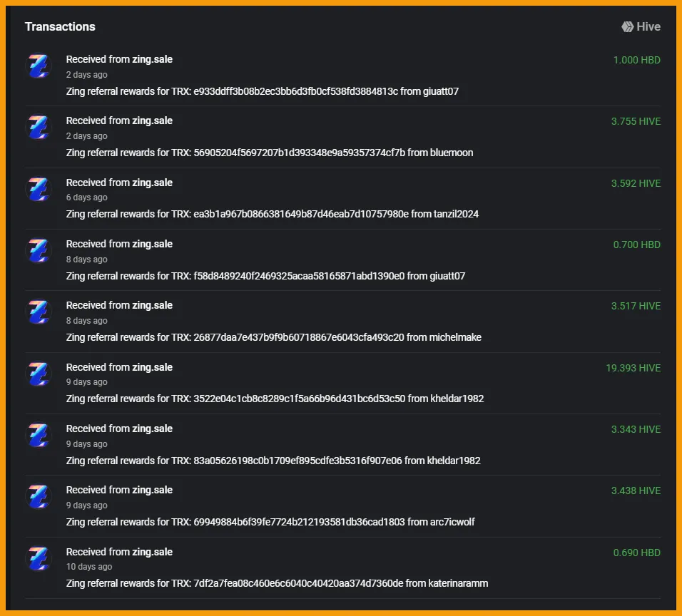682x616 pixels.
Task: Click the Zing avatar beside the 19.393 HIVE transaction
Action: click(x=39, y=374)
